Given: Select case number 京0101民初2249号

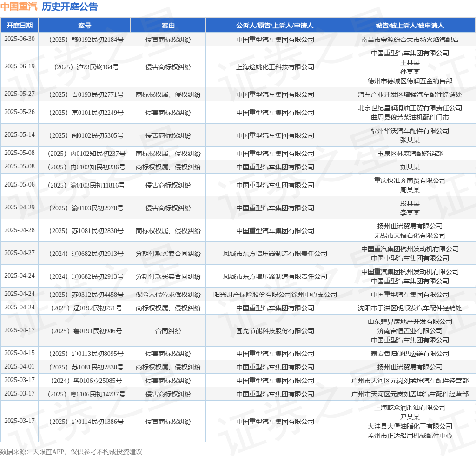Looking at the screenshot, I should (x=86, y=113).
